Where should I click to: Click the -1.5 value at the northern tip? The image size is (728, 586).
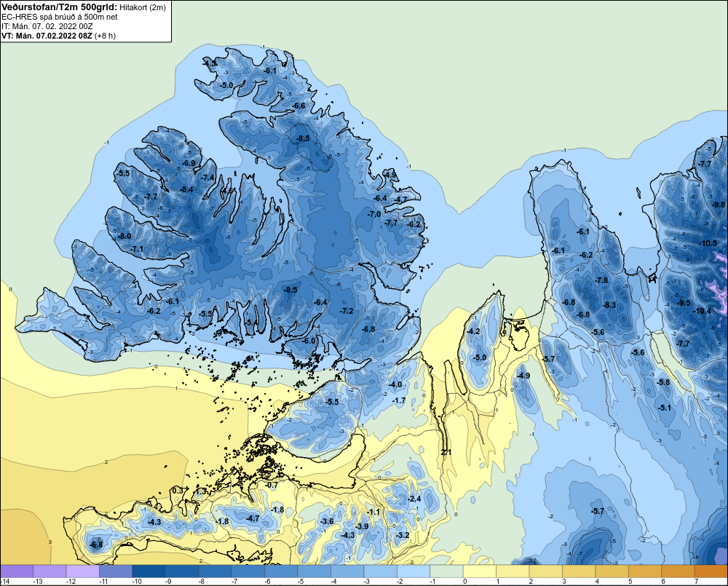[x=210, y=63]
